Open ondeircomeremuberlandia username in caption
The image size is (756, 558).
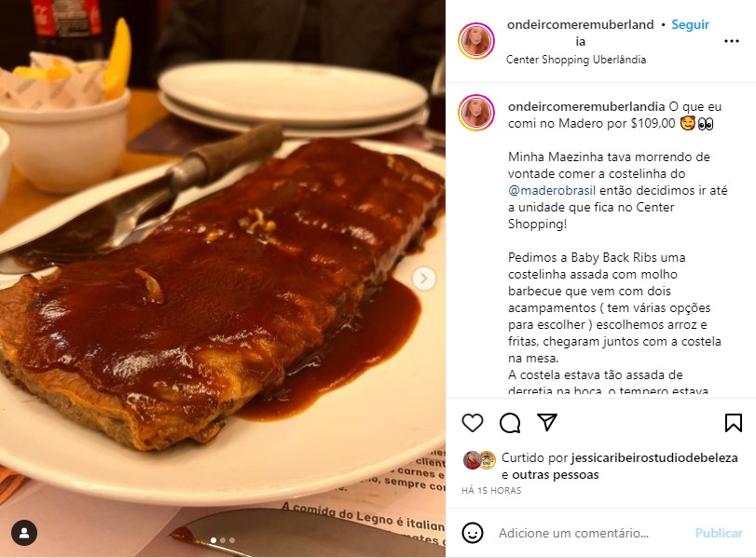(x=586, y=106)
